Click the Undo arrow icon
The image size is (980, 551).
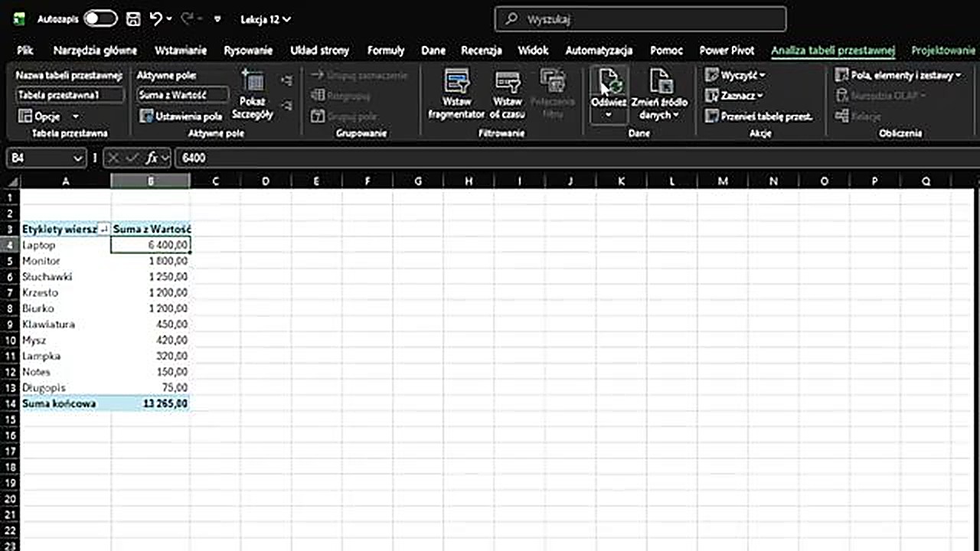point(156,19)
